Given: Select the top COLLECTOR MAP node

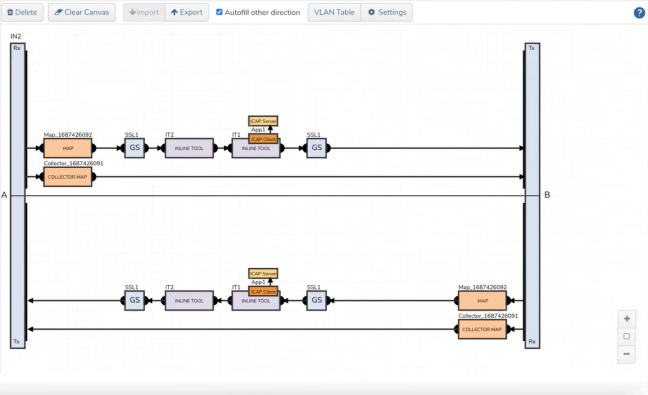Looking at the screenshot, I should pos(68,177).
